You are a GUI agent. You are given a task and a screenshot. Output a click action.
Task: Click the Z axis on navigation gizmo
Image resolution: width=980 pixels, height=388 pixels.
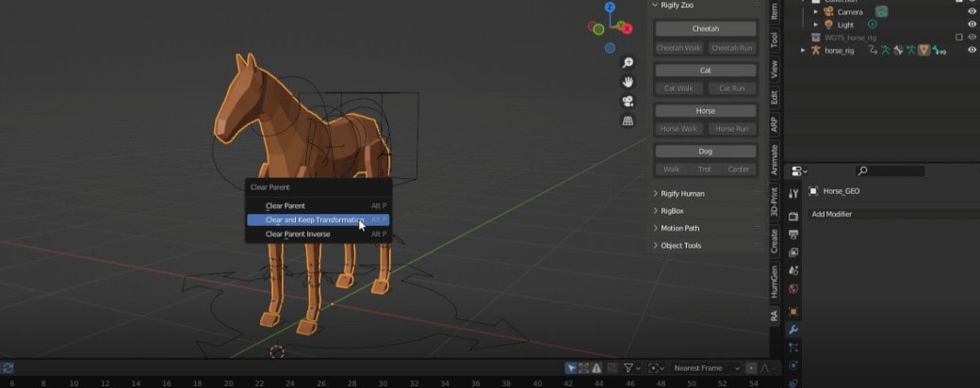tap(610, 7)
